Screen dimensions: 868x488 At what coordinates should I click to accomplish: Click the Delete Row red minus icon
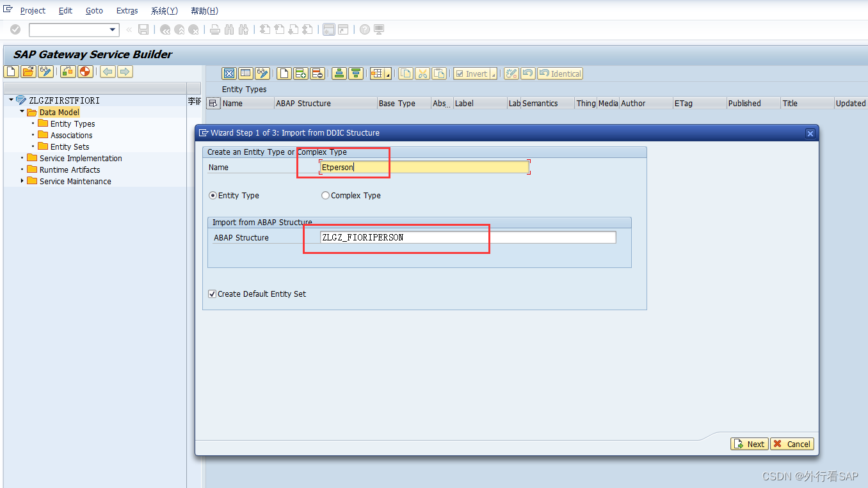coord(317,74)
